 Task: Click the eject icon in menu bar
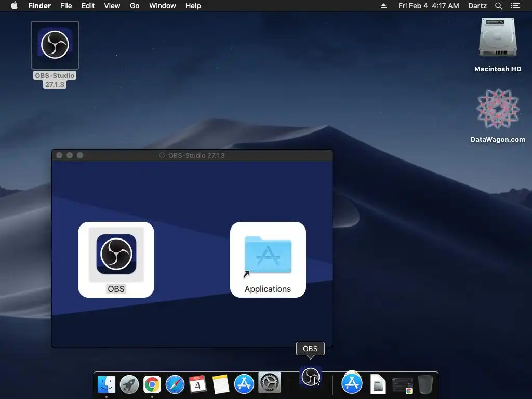(x=383, y=6)
